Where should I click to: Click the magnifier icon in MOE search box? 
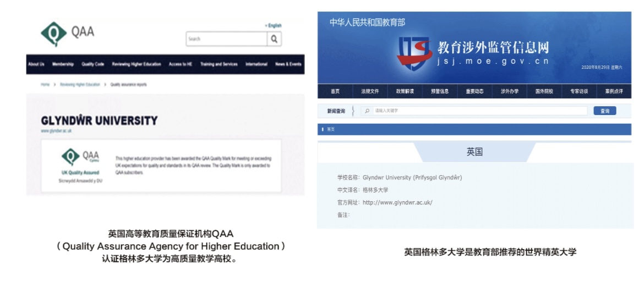367,111
